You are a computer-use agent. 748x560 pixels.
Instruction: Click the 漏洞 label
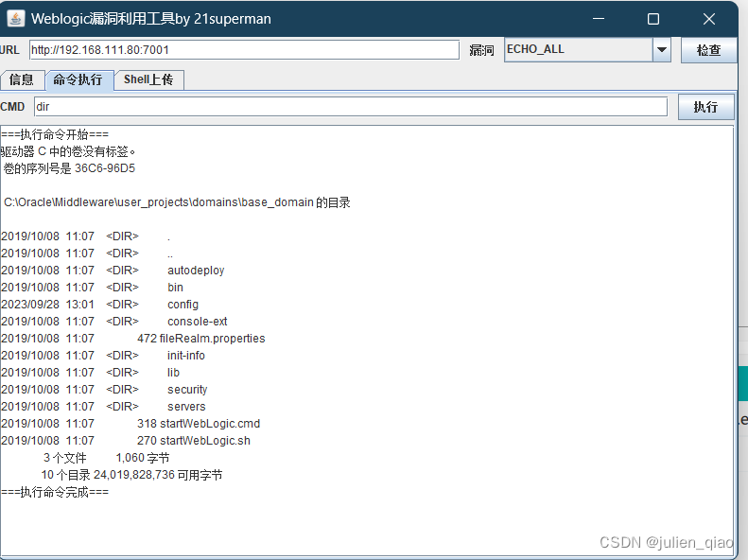(481, 50)
